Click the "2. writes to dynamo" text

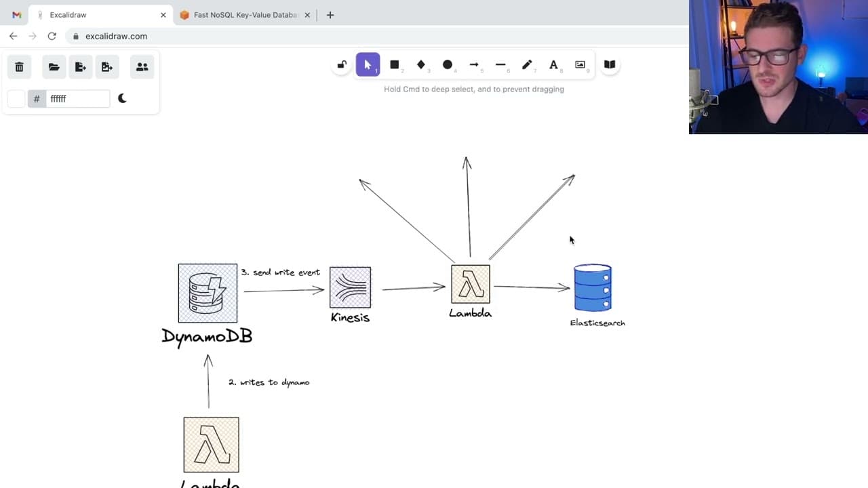pos(269,382)
